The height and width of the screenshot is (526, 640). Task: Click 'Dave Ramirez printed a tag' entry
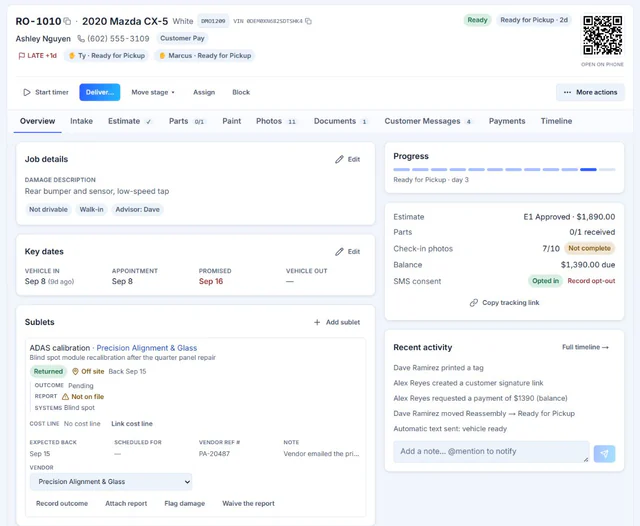[x=438, y=368]
